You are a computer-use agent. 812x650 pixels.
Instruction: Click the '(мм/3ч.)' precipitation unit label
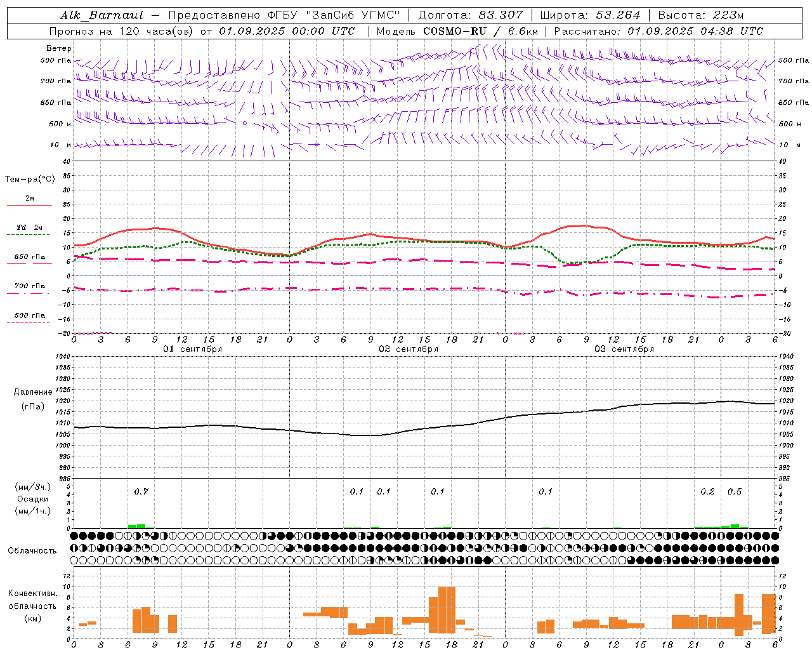32,487
